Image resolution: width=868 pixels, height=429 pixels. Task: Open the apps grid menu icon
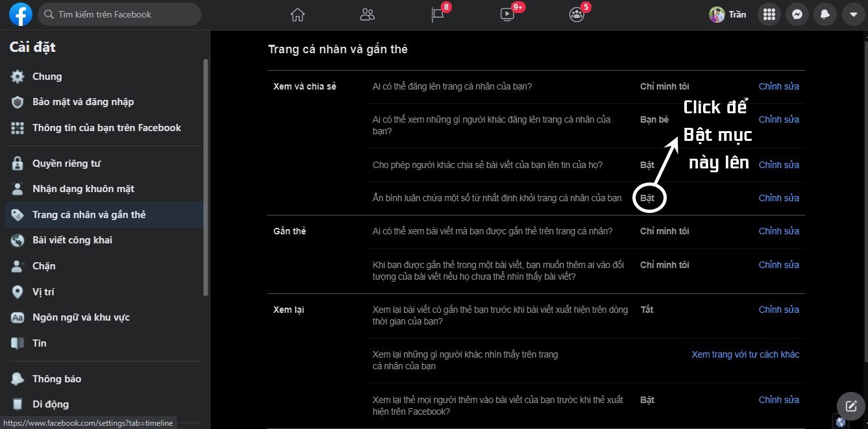tap(769, 14)
